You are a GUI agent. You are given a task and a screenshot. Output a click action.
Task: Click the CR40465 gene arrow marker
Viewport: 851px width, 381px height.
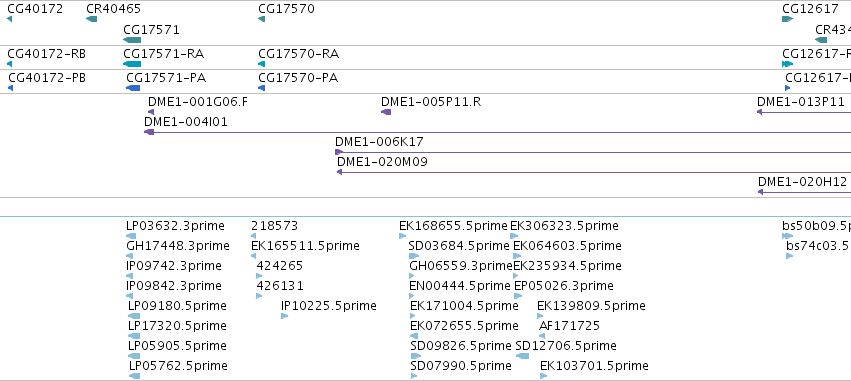point(92,19)
